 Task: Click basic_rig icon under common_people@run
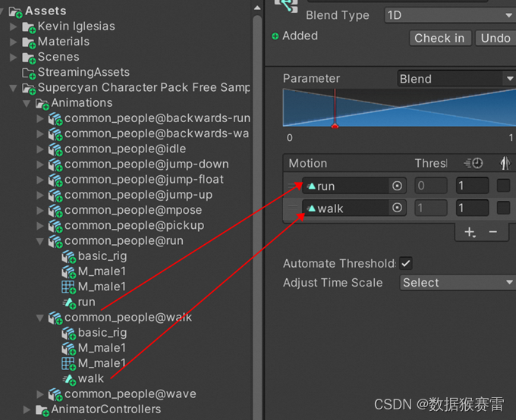coord(68,257)
